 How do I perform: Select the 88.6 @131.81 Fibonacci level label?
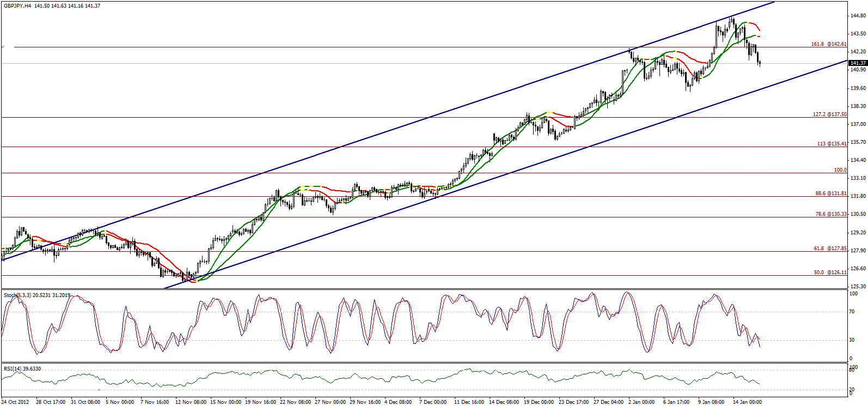(831, 193)
